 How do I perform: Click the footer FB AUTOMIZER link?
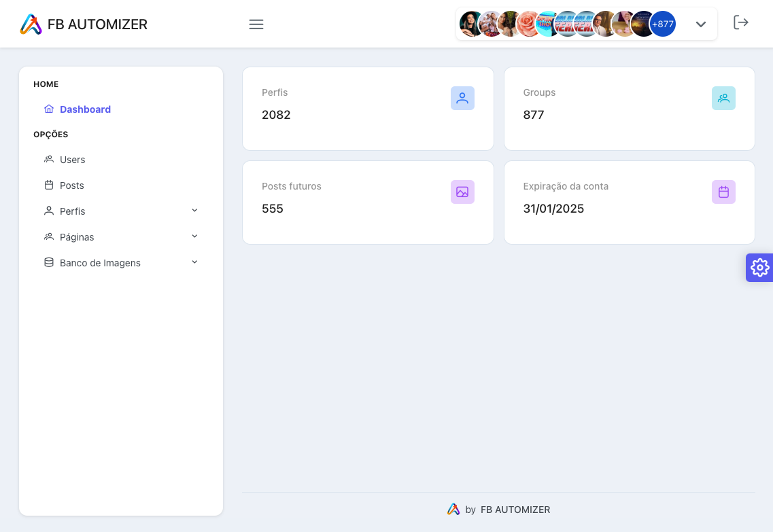[x=515, y=510]
